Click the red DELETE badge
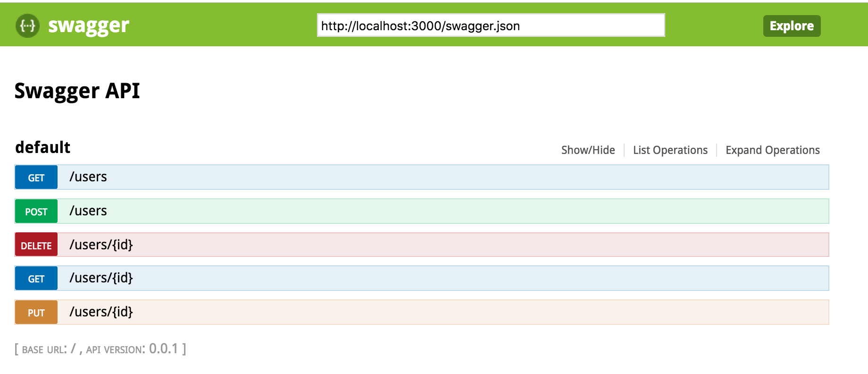 (36, 245)
